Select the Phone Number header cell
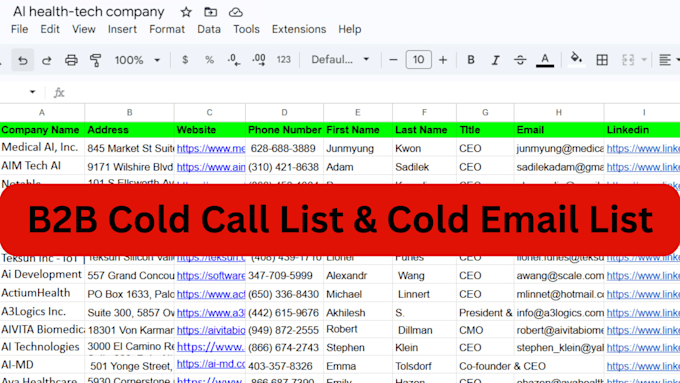The height and width of the screenshot is (383, 680). click(284, 130)
